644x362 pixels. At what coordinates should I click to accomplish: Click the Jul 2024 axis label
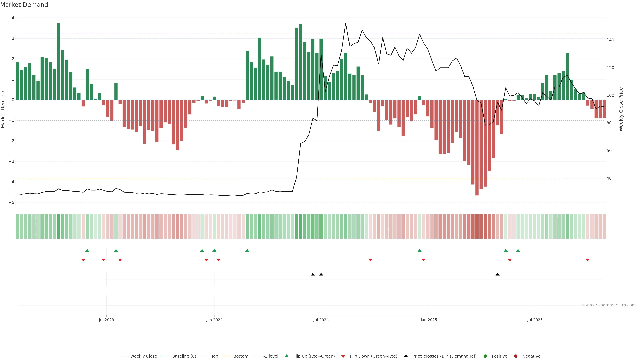coord(321,320)
